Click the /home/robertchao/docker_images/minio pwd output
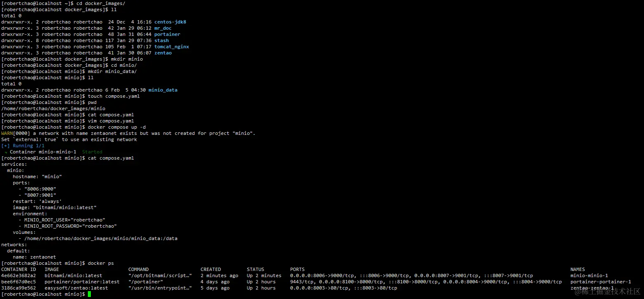644x299 pixels. point(53,108)
